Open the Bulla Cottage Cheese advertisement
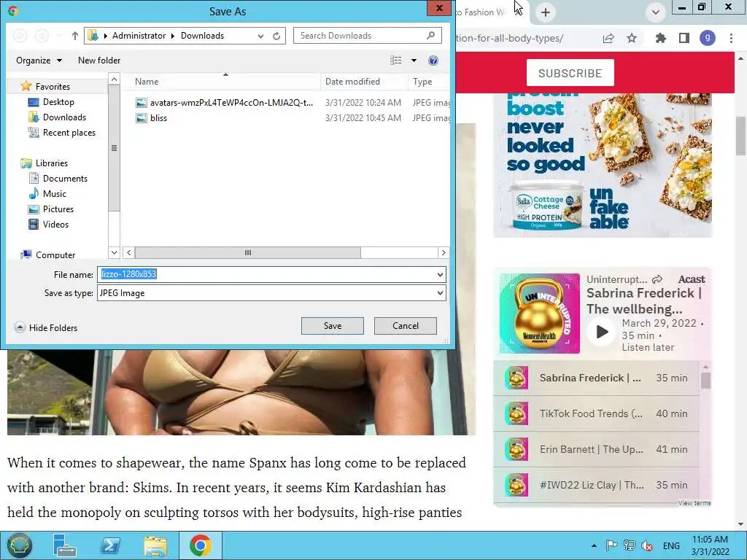The width and height of the screenshot is (747, 560). pos(603,166)
